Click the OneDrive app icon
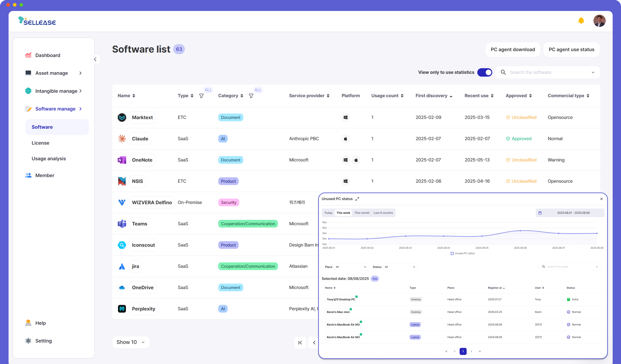This screenshot has width=621, height=364. [x=122, y=288]
